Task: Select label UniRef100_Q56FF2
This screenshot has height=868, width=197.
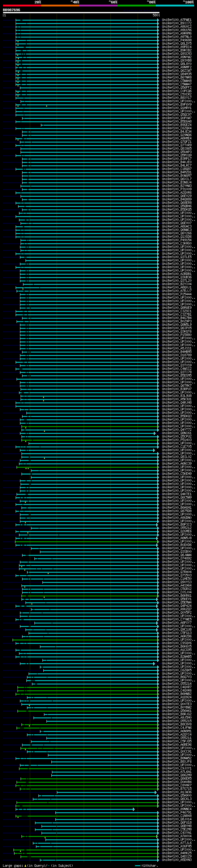Action: pyautogui.click(x=176, y=88)
